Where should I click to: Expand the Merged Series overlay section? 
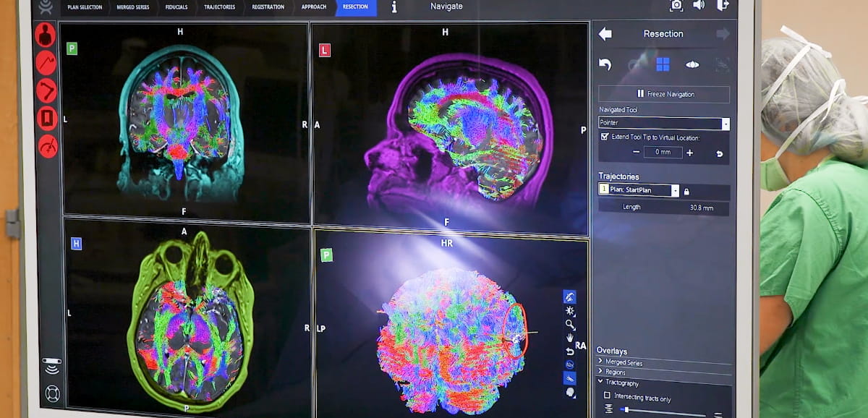pos(600,362)
